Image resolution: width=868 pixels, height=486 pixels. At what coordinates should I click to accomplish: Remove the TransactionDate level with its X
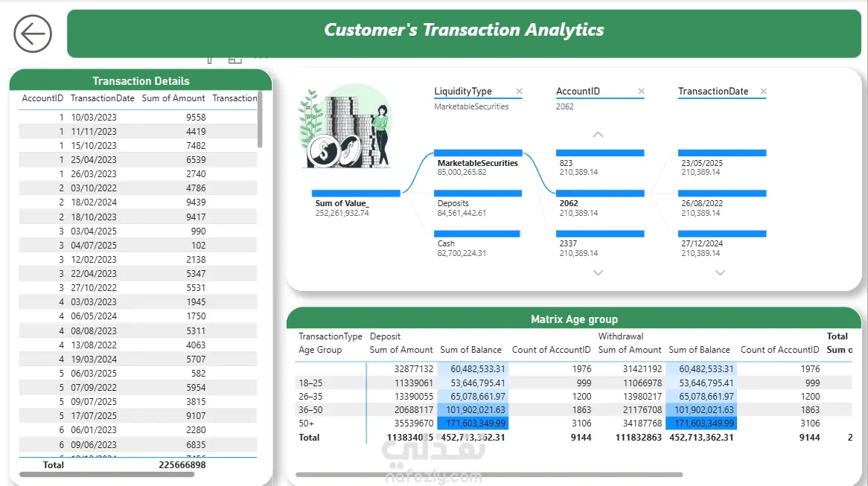click(763, 92)
